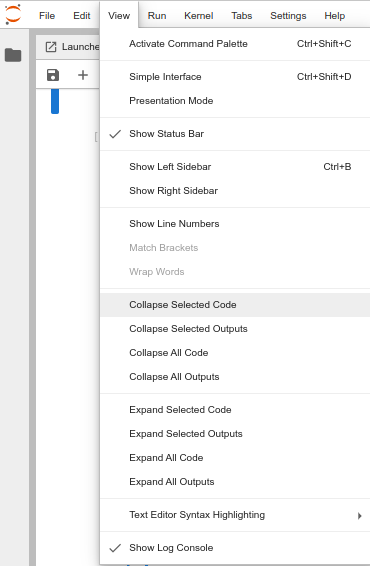Click the JupyterLab logo icon

coord(13,14)
